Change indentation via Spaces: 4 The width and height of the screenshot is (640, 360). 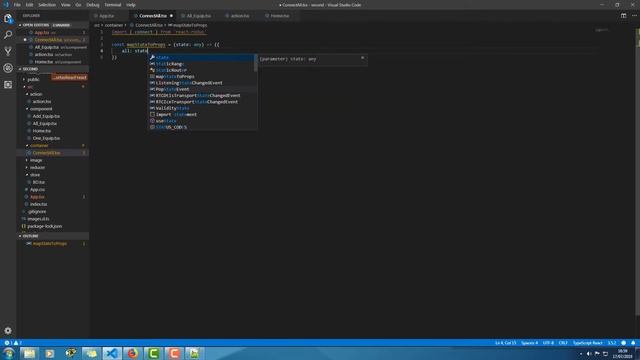[529, 343]
